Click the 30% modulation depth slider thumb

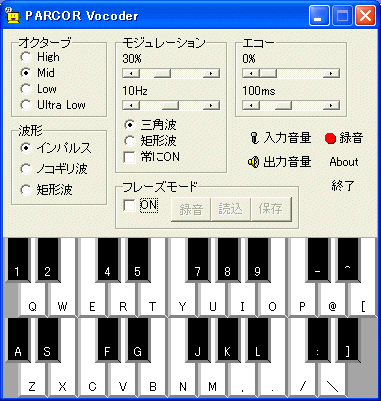pyautogui.click(x=162, y=73)
